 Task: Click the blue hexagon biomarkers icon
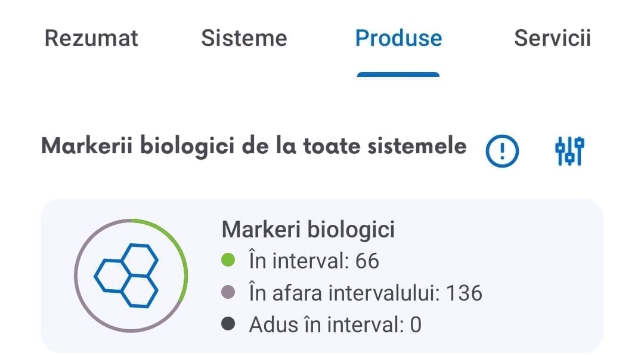(128, 275)
